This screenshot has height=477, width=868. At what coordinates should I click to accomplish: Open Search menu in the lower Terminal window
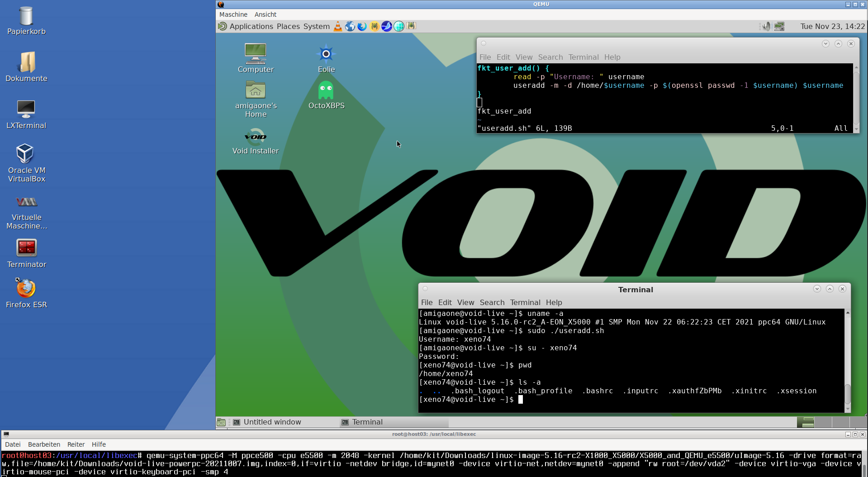(x=492, y=302)
